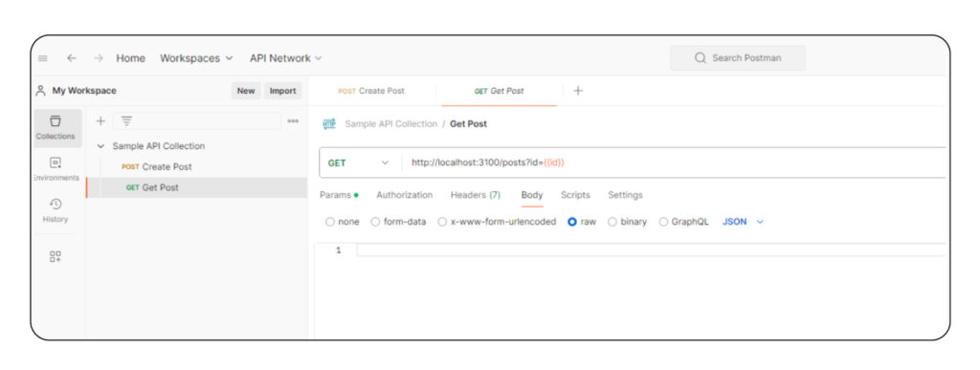Switch to the Get Post tab
980x370 pixels.
point(499,91)
